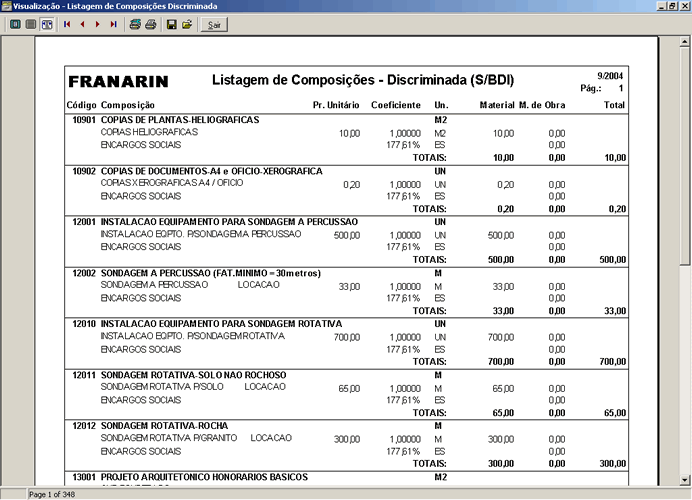
Task: Click the date '9/2004' in the header
Action: click(x=610, y=76)
